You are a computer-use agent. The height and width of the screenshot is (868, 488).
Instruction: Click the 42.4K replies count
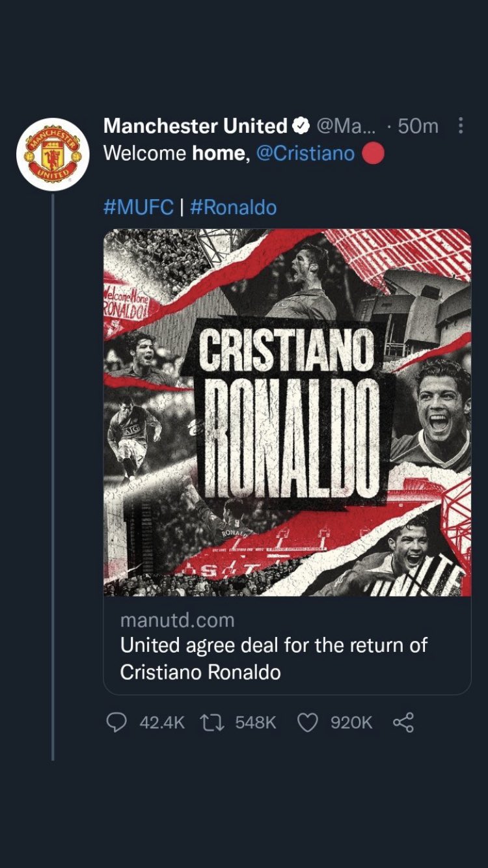[162, 722]
